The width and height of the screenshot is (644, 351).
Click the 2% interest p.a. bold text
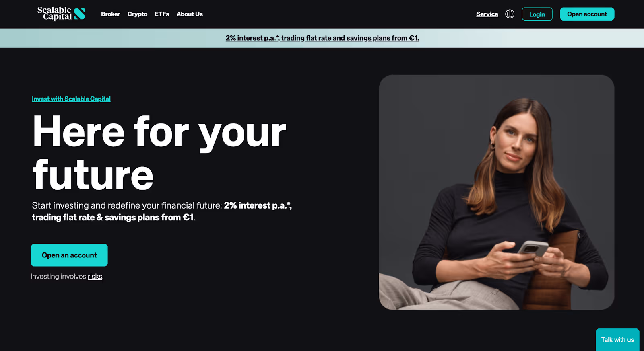click(258, 205)
